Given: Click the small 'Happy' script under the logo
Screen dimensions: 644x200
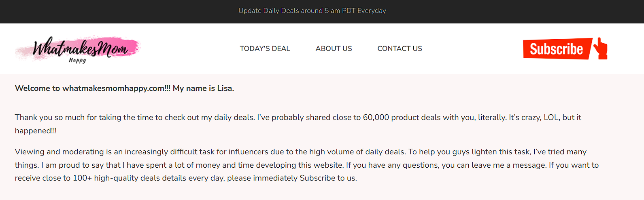Looking at the screenshot, I should click(77, 60).
